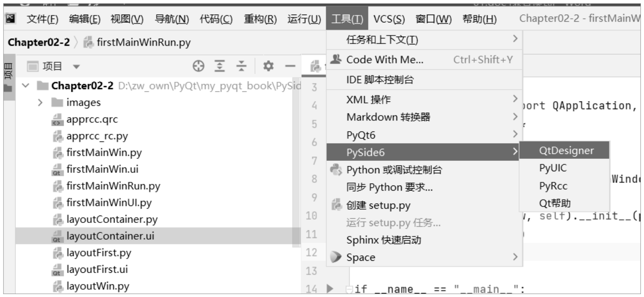Image resolution: width=644 pixels, height=297 pixels.
Task: Click the images folder icon
Action: tap(57, 103)
